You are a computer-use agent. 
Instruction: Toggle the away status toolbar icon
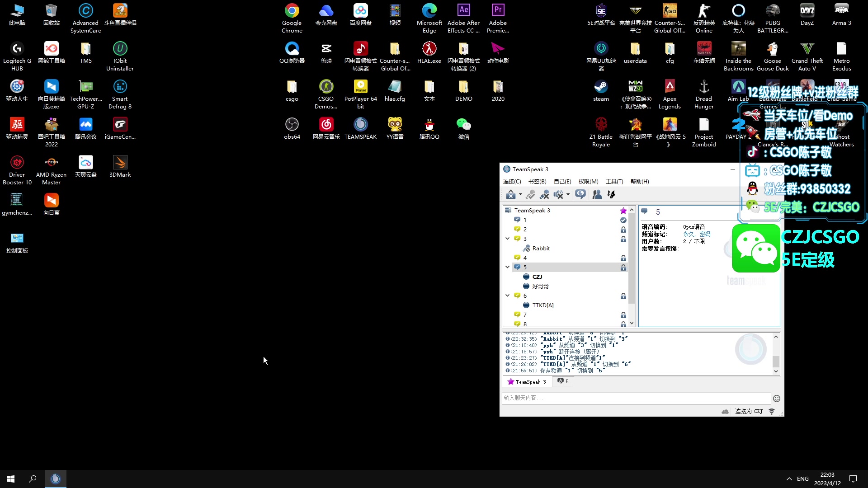(580, 194)
